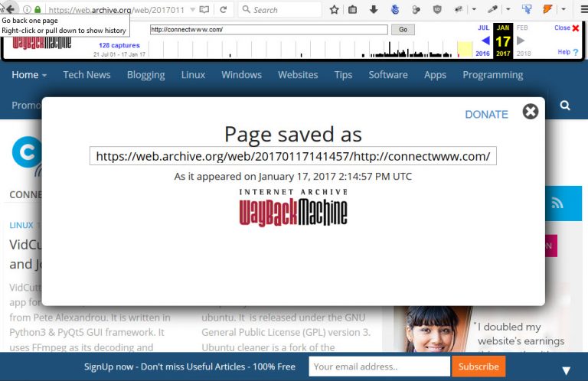Viewport: 588px width, 381px height.
Task: Bookmark this page with star icon
Action: 334,10
